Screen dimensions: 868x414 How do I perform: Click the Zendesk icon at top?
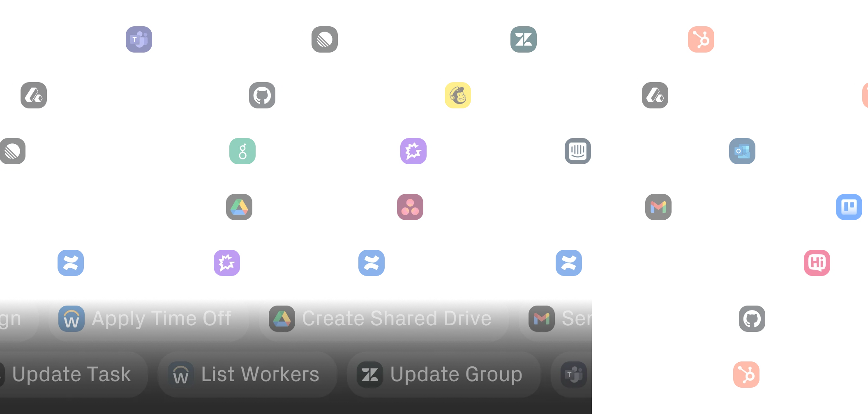click(524, 39)
